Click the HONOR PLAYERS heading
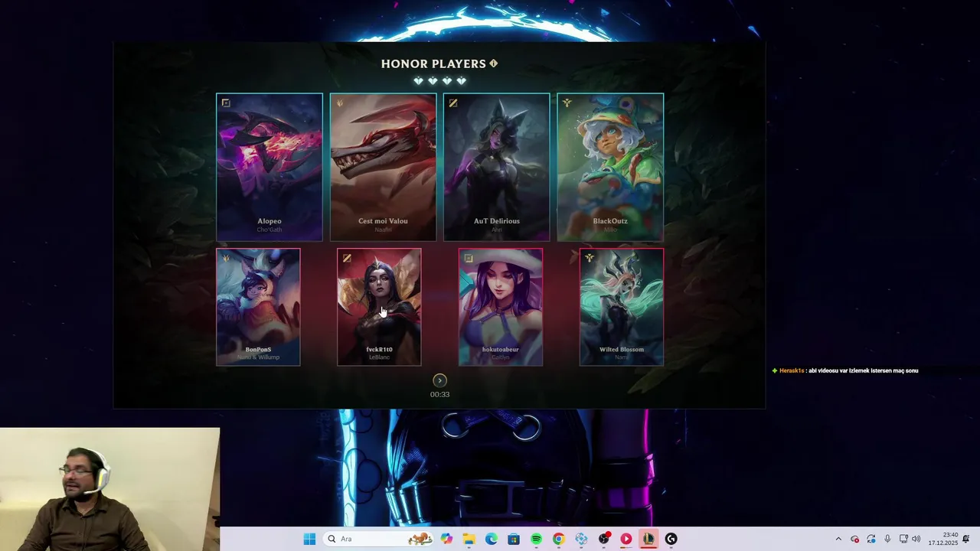Viewport: 980px width, 551px height. (433, 64)
